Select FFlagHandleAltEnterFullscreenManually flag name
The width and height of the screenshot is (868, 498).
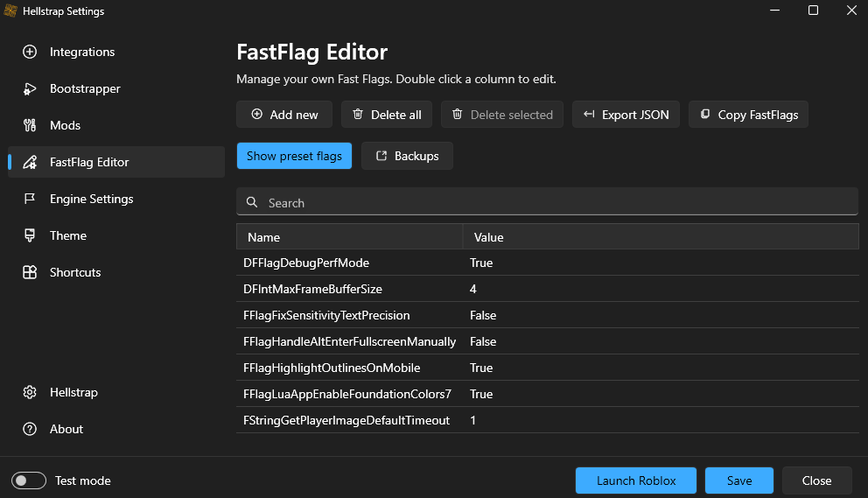click(x=349, y=341)
